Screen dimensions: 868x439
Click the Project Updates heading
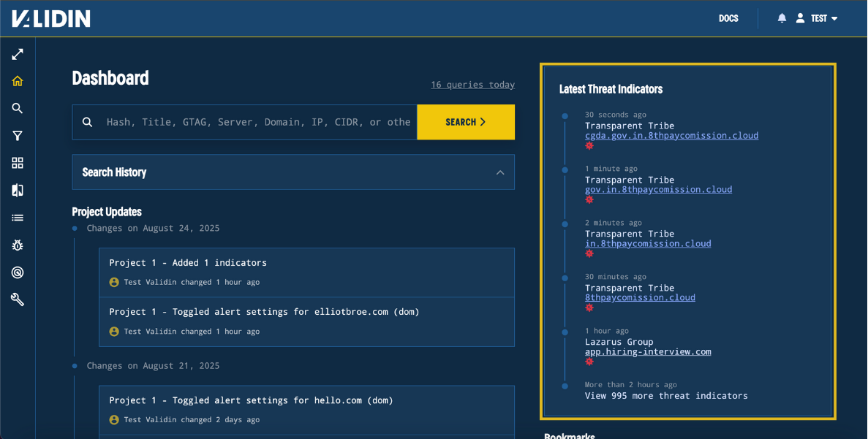tap(107, 212)
